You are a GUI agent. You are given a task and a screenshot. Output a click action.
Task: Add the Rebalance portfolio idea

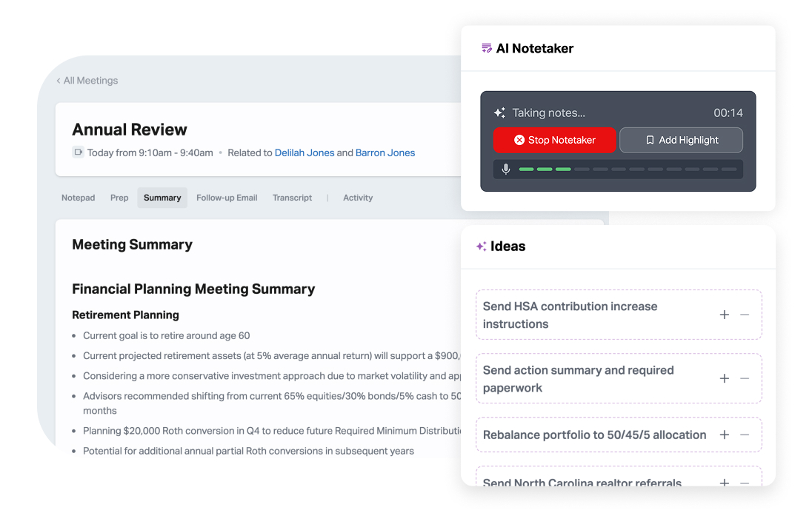click(x=725, y=435)
